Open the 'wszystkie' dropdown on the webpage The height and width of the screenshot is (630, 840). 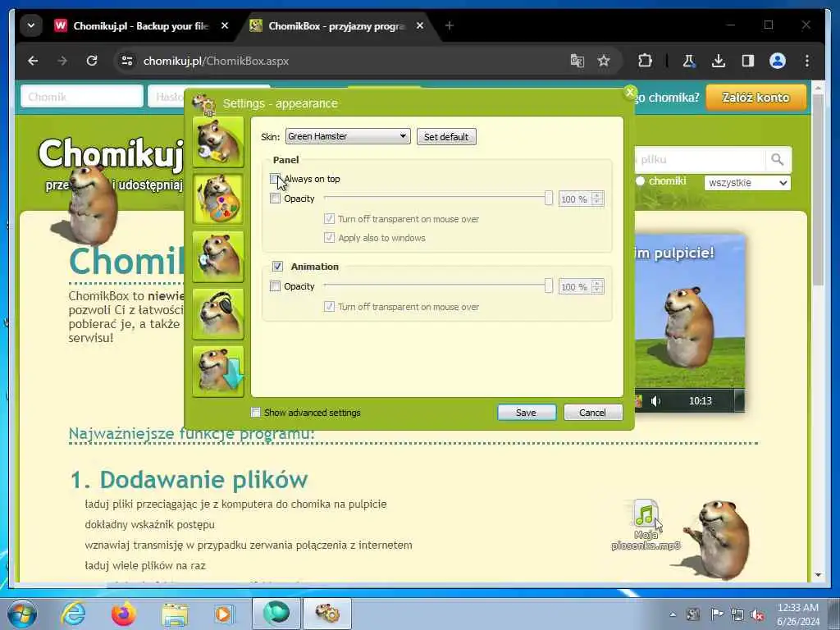click(x=747, y=183)
